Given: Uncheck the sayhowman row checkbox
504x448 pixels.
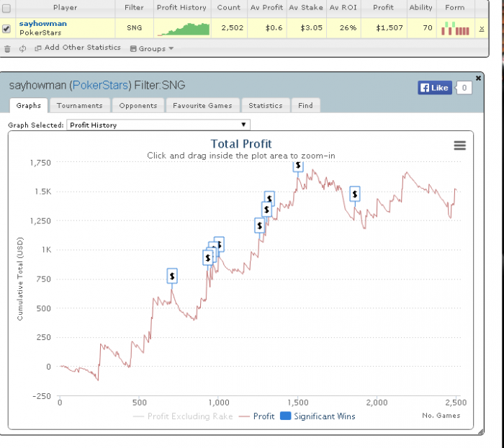Looking at the screenshot, I should [x=6, y=29].
